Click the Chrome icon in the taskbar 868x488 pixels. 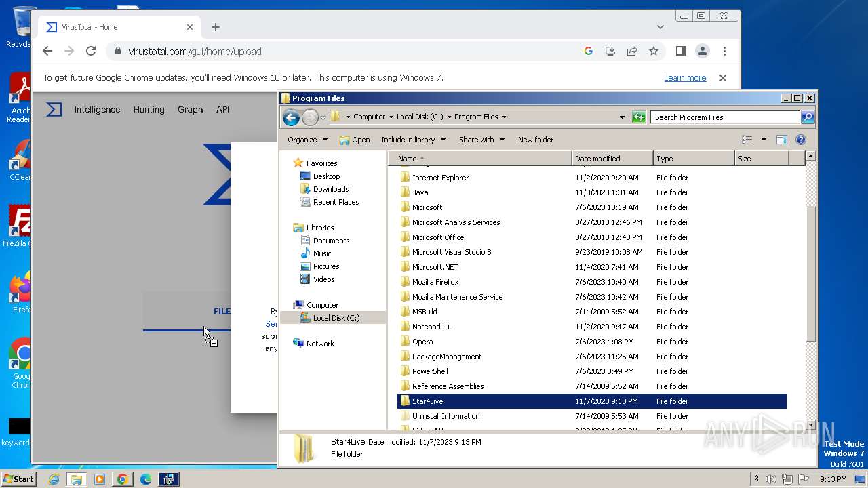(122, 479)
